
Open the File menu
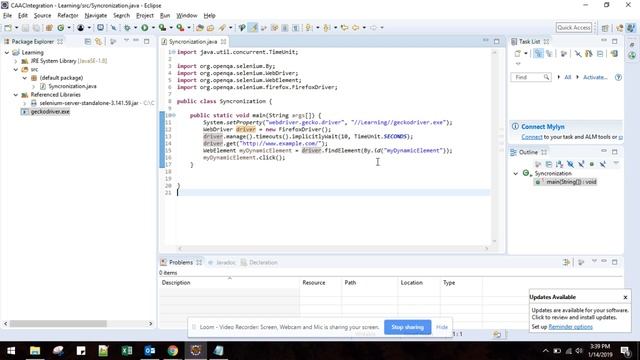coord(7,16)
